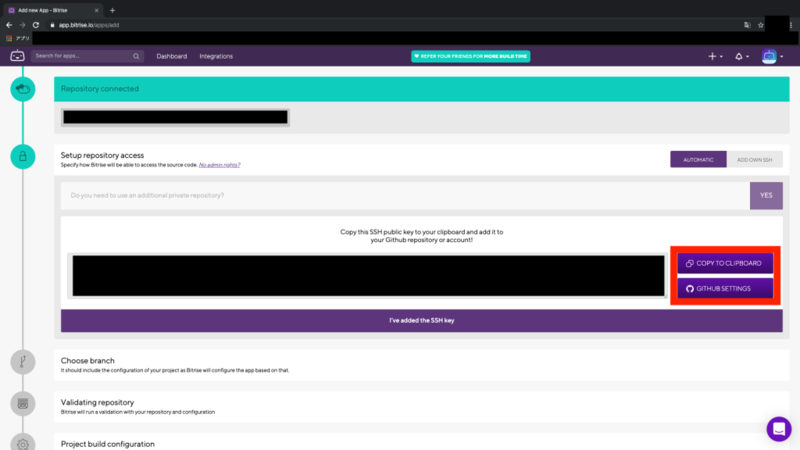
Task: Close the Add new App tab
Action: pyautogui.click(x=96, y=10)
